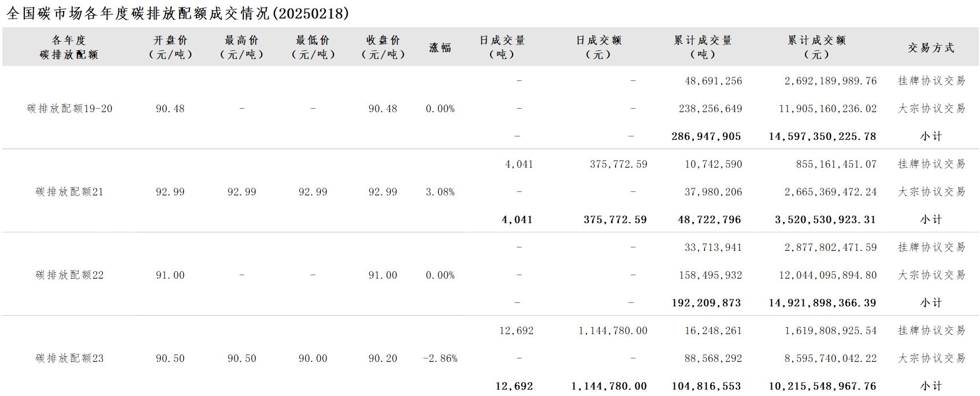Select the 日成交量 column header
Screen dimensions: 980x396
(502, 47)
